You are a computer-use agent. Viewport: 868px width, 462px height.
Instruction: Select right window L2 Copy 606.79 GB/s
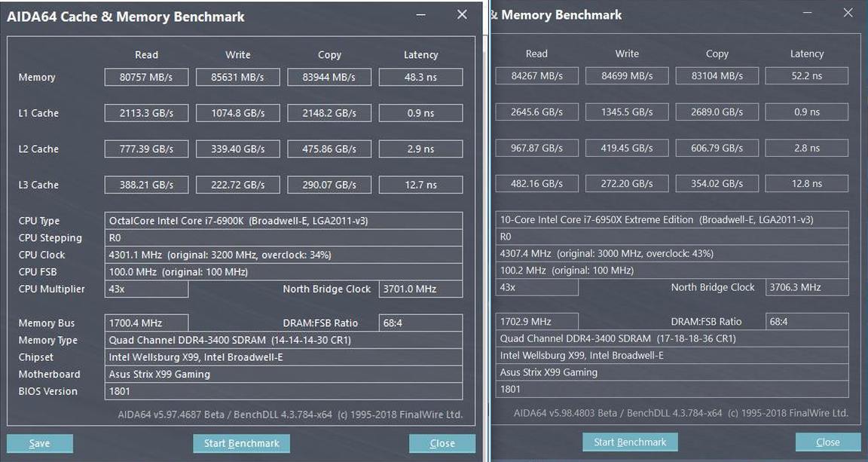(x=717, y=148)
